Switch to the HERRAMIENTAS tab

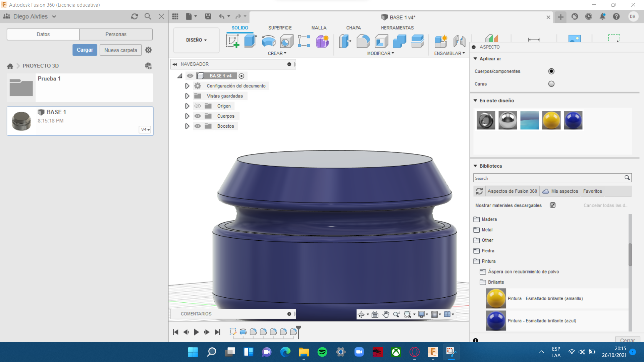click(x=397, y=28)
